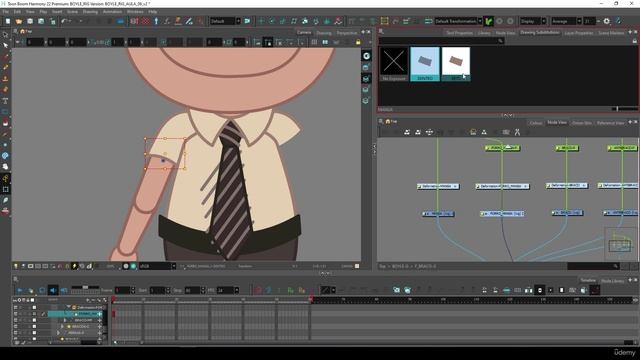This screenshot has width=640, height=360.
Task: Click the gear settings icon in the top right toolbar
Action: (607, 21)
